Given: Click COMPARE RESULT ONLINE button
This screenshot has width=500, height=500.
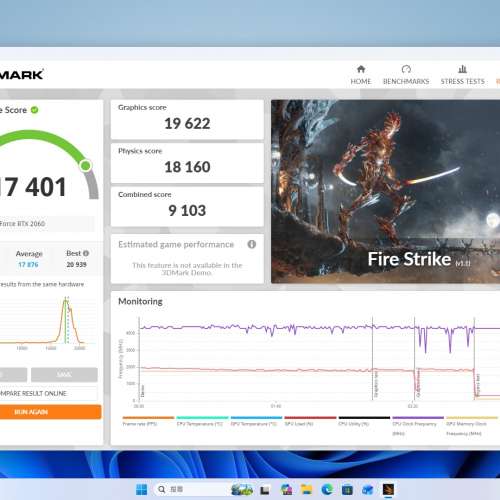Looking at the screenshot, I should pos(48,393).
